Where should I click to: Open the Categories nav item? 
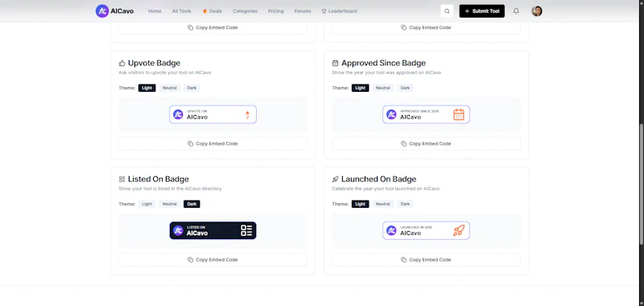click(x=245, y=11)
